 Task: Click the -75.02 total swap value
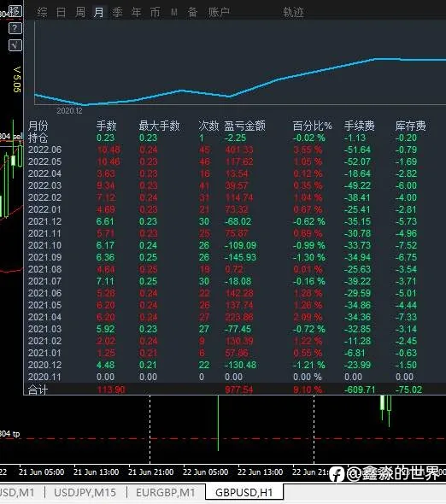point(408,390)
